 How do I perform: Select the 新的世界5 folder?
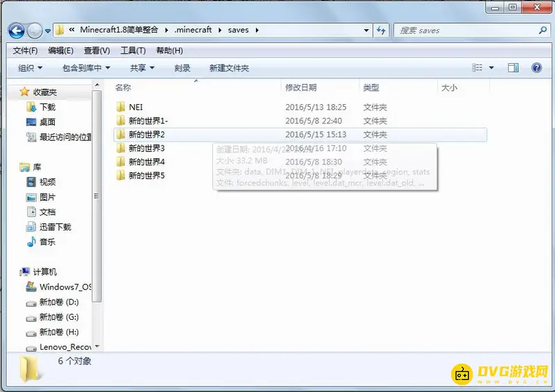[x=146, y=176]
